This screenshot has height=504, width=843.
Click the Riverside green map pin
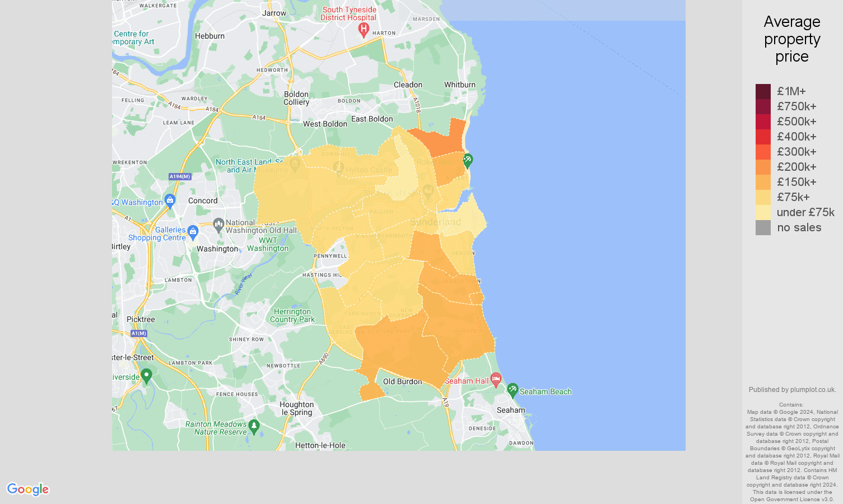(x=146, y=376)
